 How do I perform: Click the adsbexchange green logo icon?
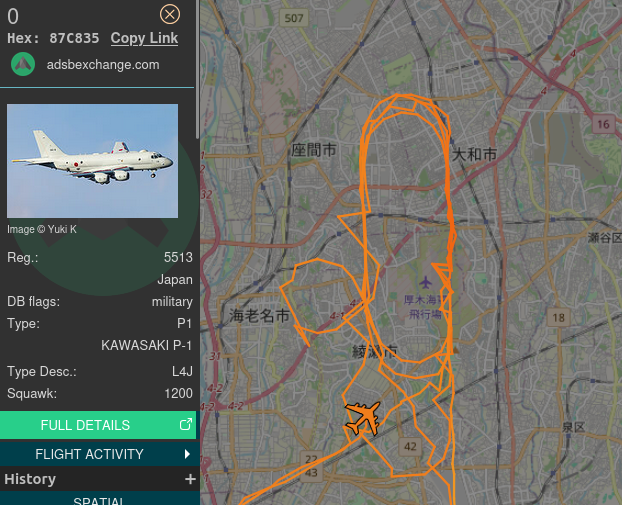pos(23,64)
